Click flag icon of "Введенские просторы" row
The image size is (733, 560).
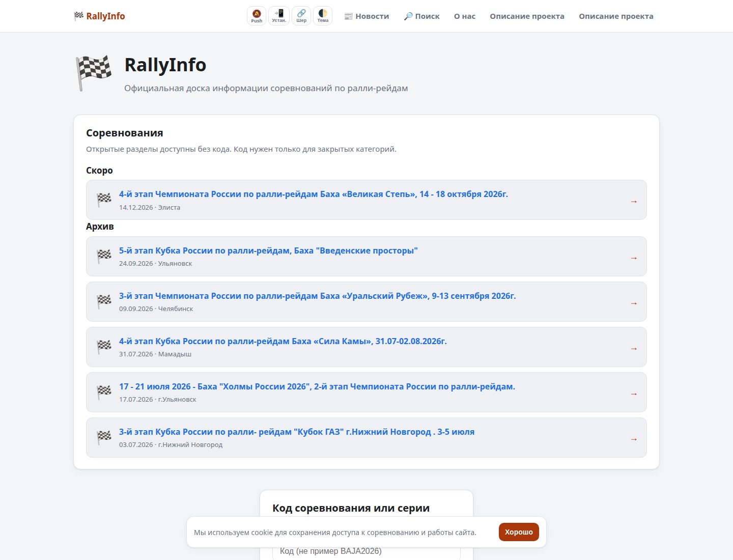click(104, 256)
